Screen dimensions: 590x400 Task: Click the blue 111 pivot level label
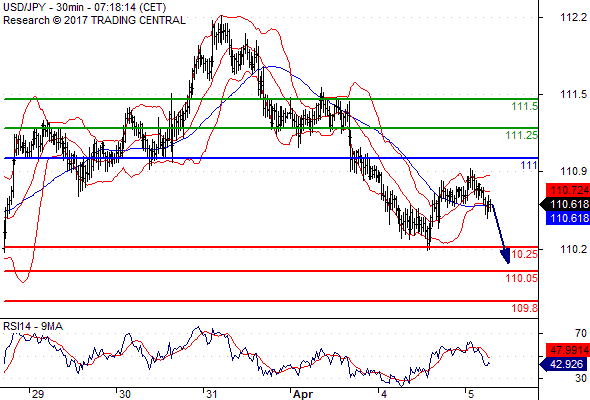tap(529, 165)
